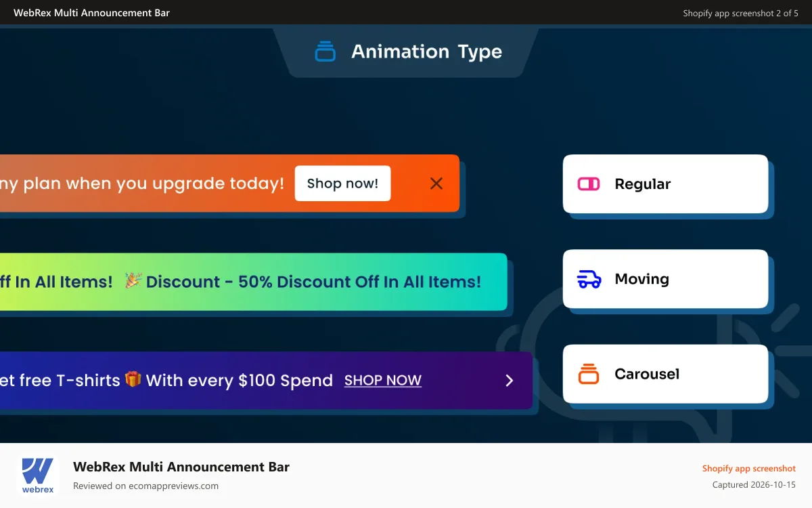Select the Regular animation option
812x508 pixels.
pos(665,184)
